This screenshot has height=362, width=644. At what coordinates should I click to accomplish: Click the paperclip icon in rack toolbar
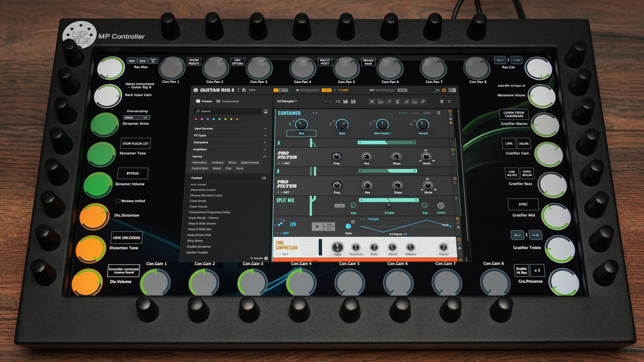(x=423, y=101)
